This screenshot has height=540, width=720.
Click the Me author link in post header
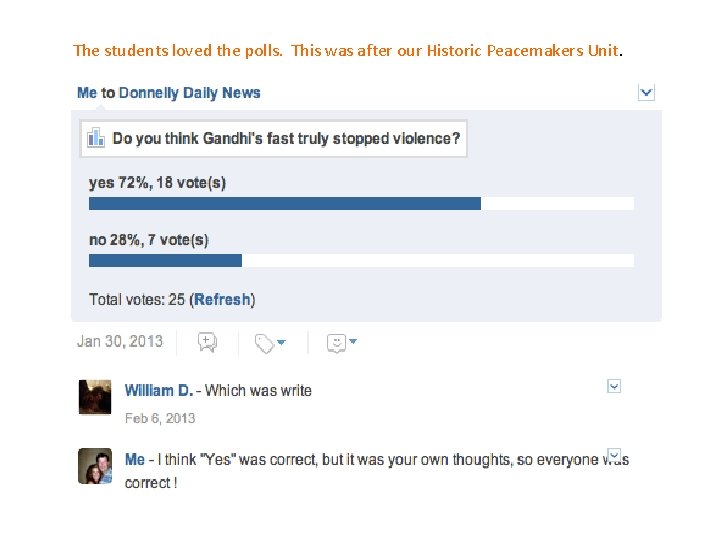point(87,93)
